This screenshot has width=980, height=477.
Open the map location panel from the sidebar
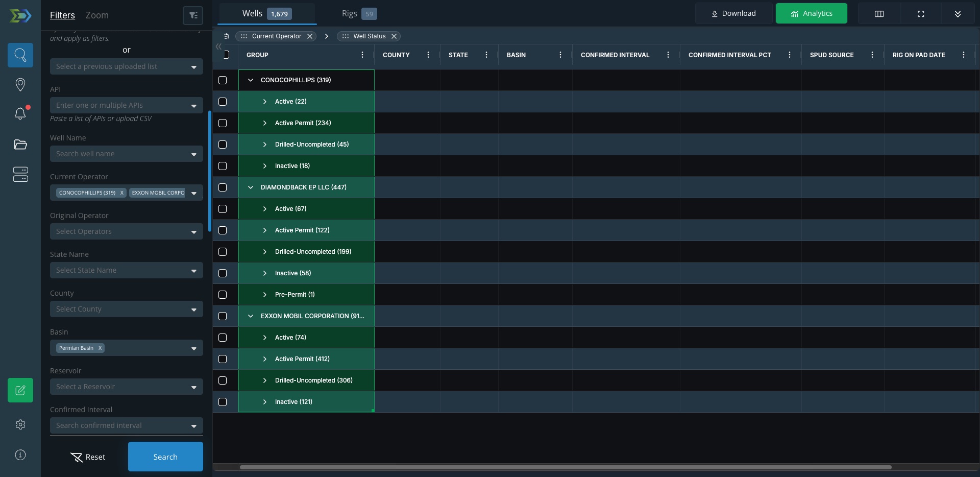[x=20, y=84]
